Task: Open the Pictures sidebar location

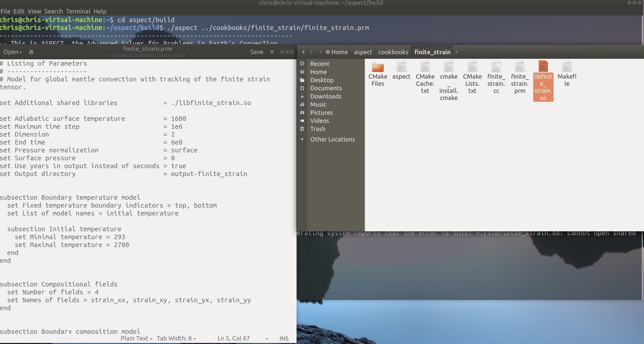Action: [321, 113]
